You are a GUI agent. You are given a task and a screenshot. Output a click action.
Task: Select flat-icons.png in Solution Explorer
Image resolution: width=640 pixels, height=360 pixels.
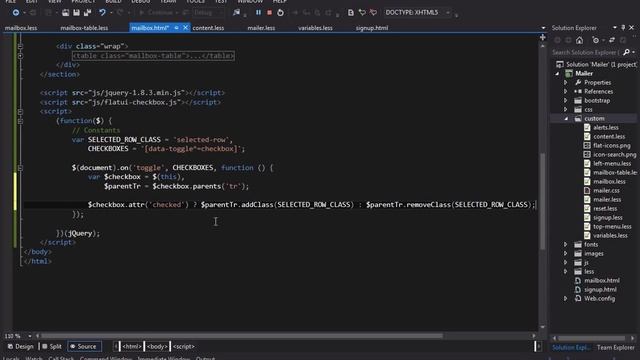point(611,145)
